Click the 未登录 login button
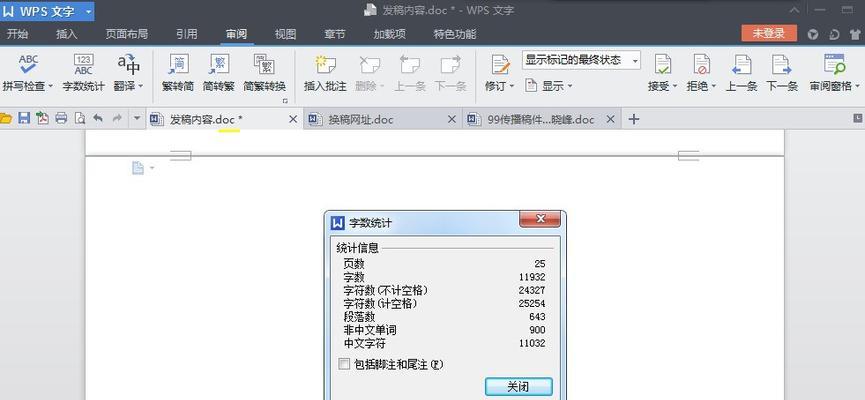The width and height of the screenshot is (865, 400). 769,33
